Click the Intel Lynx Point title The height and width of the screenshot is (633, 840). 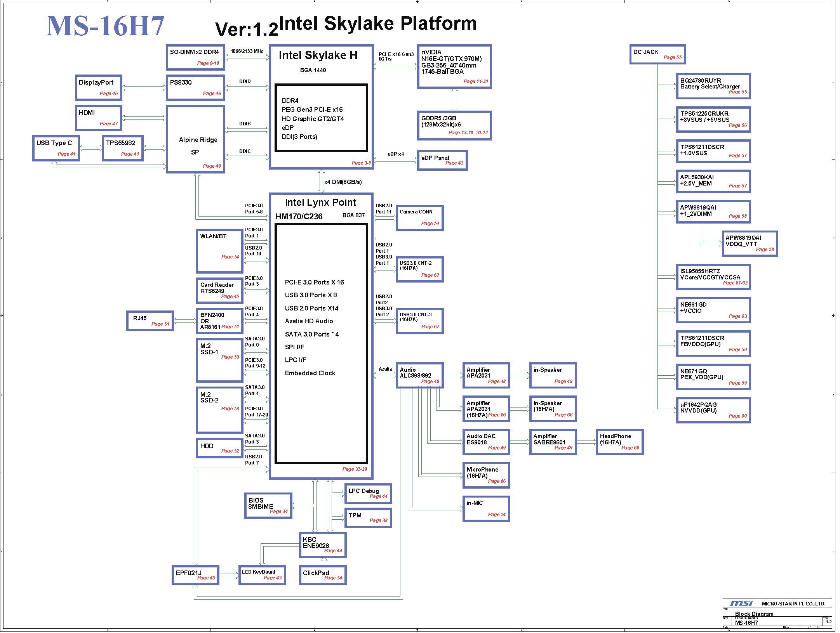[x=320, y=202]
